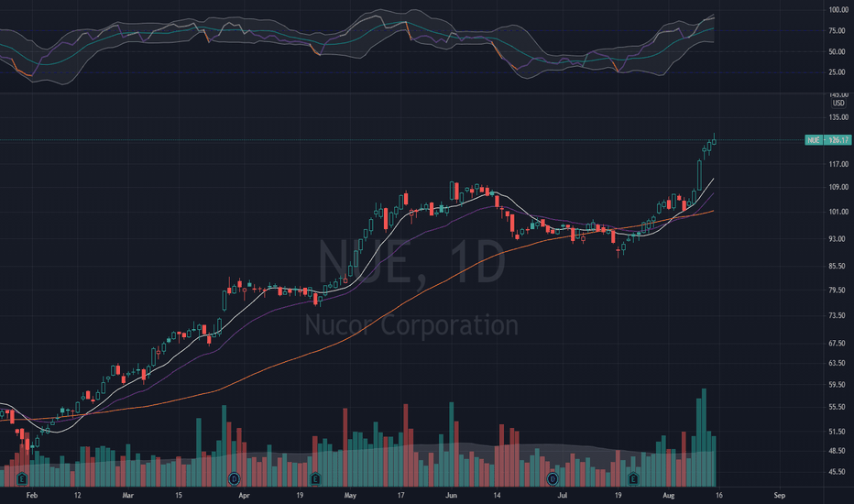854x504 pixels.
Task: Click the 16 date label on time axis
Action: (x=719, y=495)
